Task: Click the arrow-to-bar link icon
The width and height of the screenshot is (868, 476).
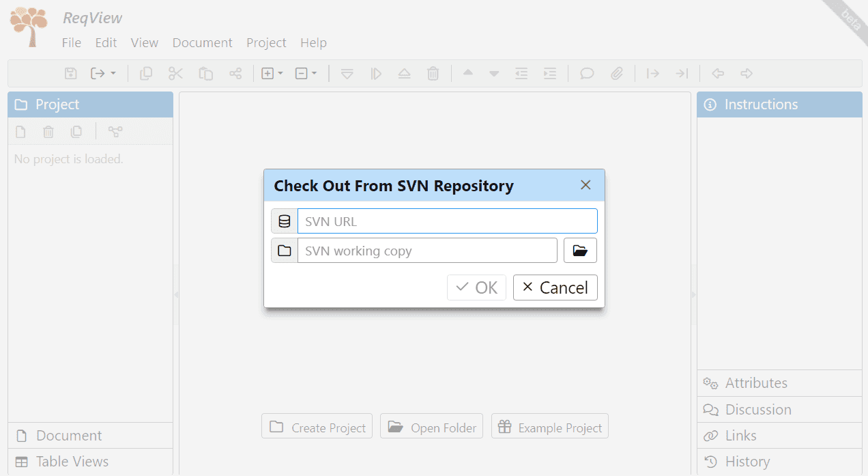Action: click(x=682, y=73)
